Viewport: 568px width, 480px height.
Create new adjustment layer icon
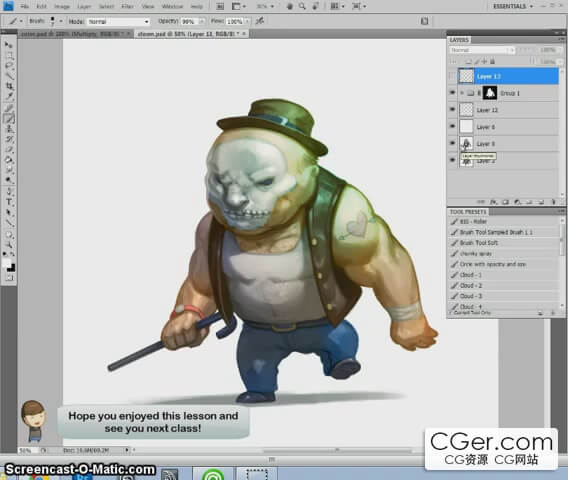(517, 202)
